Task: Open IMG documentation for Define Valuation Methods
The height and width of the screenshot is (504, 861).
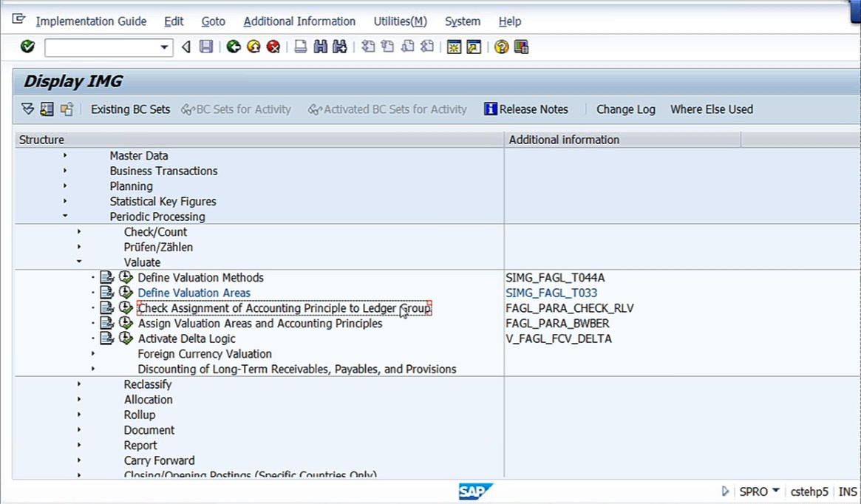Action: [x=106, y=277]
